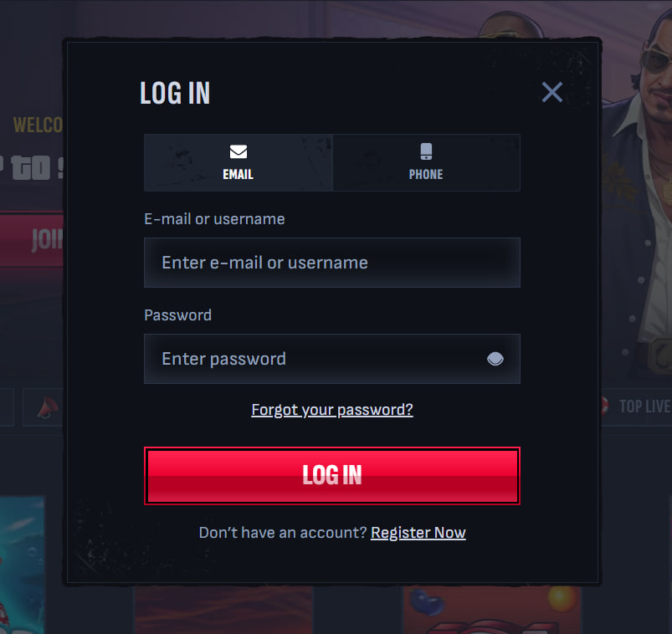Viewport: 672px width, 634px height.
Task: Open the Forgot your password? link
Action: coord(332,410)
